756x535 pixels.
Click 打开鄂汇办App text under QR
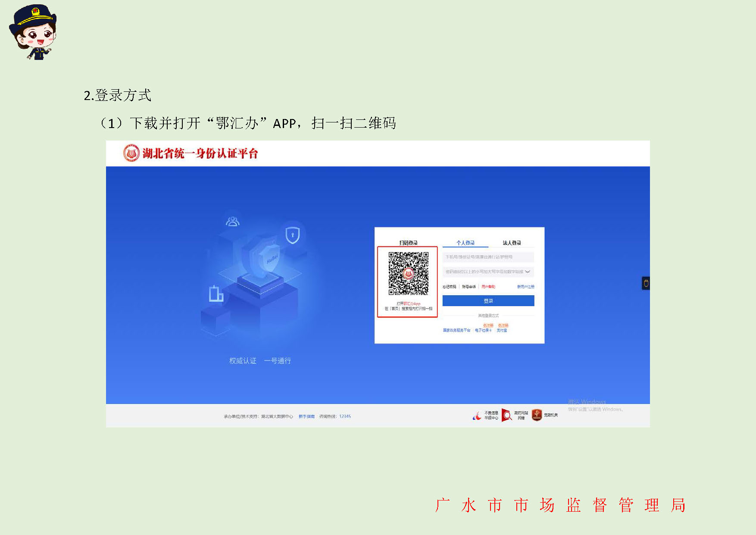408,303
